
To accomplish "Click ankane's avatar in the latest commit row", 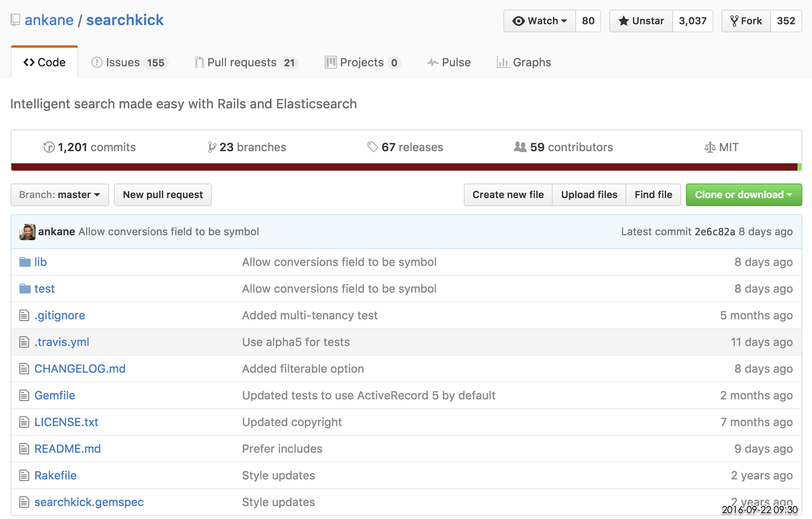I will [x=27, y=232].
